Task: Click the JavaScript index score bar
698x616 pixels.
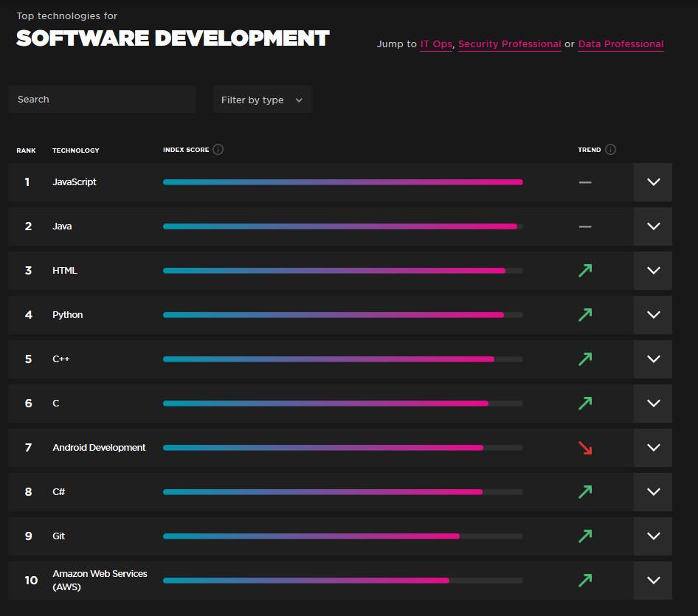Action: point(343,182)
